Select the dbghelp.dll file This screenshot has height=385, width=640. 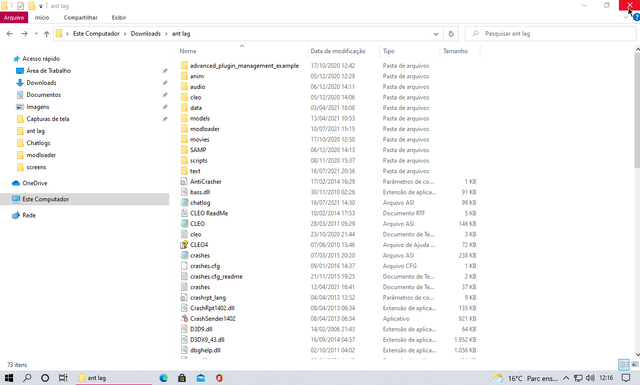pyautogui.click(x=205, y=350)
